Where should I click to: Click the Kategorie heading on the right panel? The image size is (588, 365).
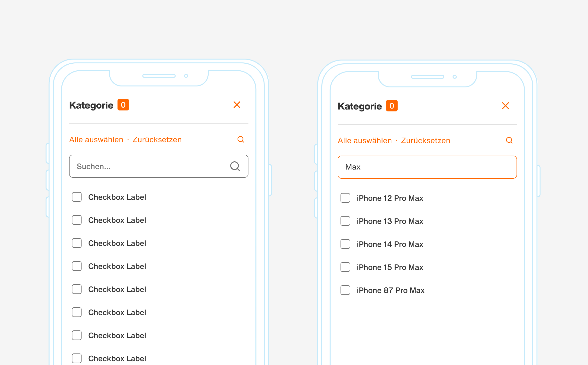coord(360,105)
